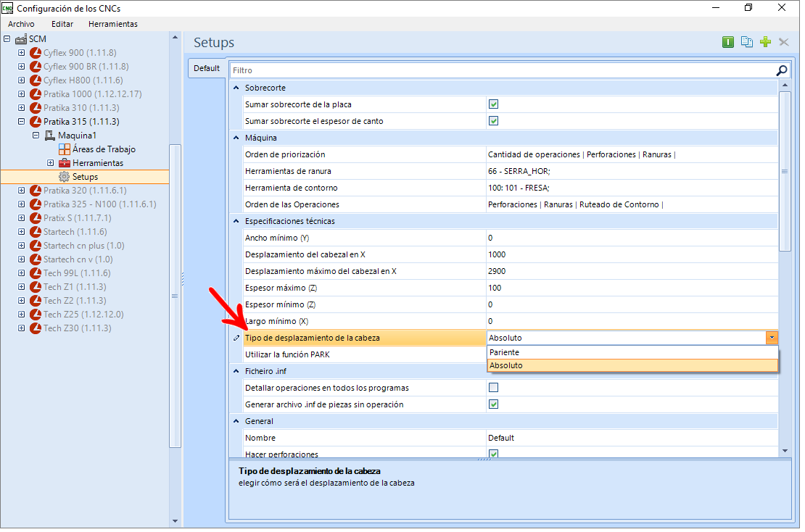The width and height of the screenshot is (805, 532).
Task: Open the Archivo menu
Action: click(x=21, y=24)
